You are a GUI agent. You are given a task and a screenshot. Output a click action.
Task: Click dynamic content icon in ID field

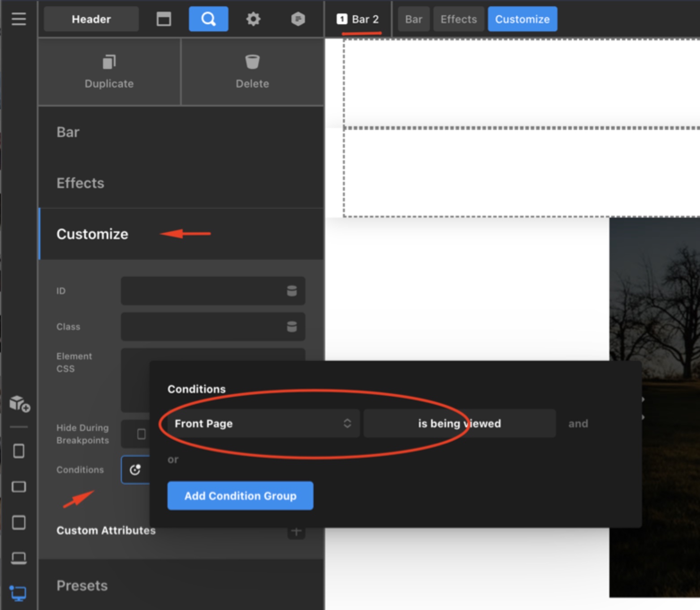292,291
